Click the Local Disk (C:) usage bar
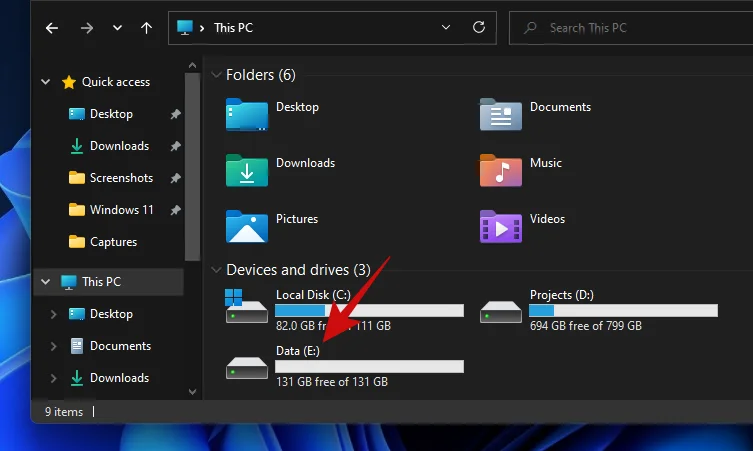Viewport: 753px width, 451px height. (x=369, y=311)
